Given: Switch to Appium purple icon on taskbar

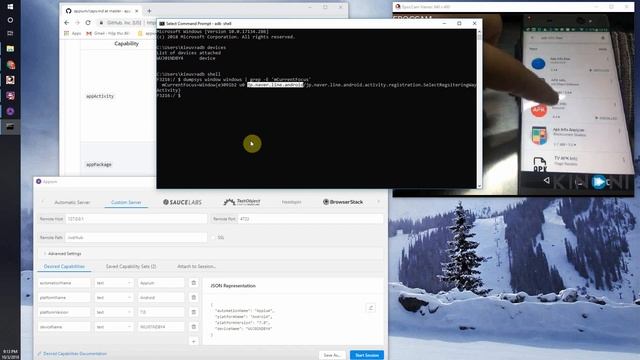Looking at the screenshot, I should tap(10, 111).
